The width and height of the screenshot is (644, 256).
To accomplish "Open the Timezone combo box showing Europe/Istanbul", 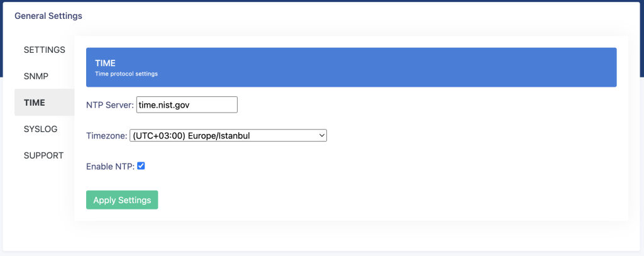I will [x=228, y=136].
